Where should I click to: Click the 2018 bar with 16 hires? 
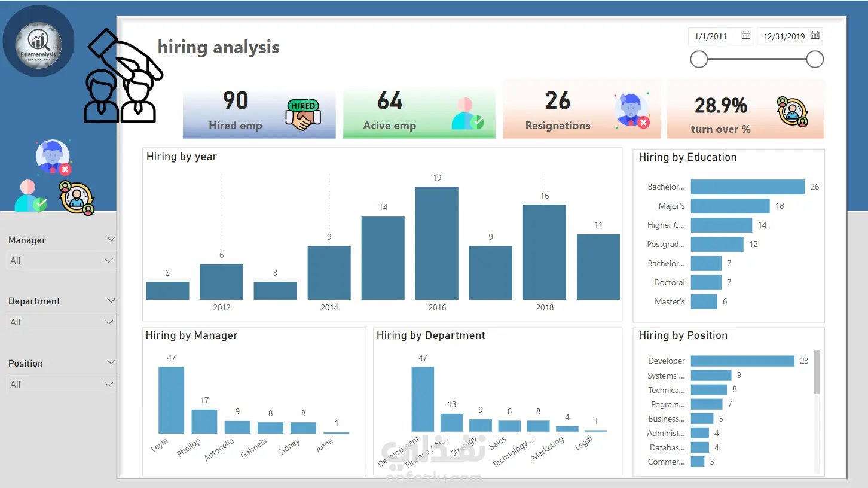[545, 252]
